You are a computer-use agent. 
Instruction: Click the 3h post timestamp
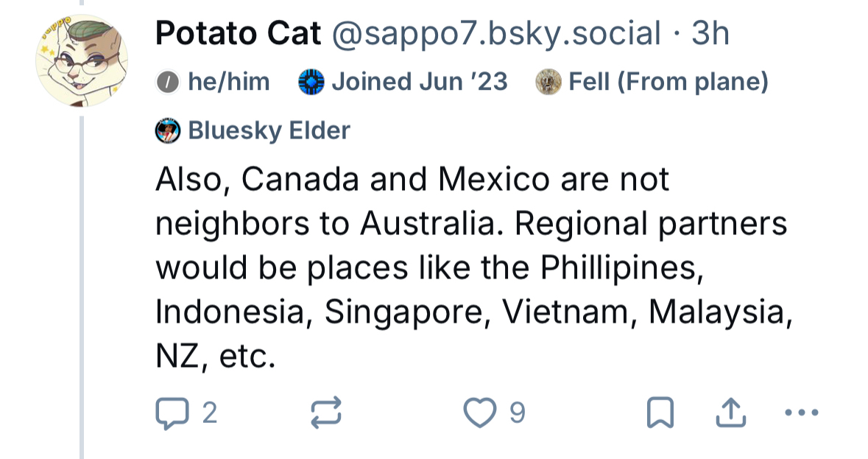coord(710,34)
